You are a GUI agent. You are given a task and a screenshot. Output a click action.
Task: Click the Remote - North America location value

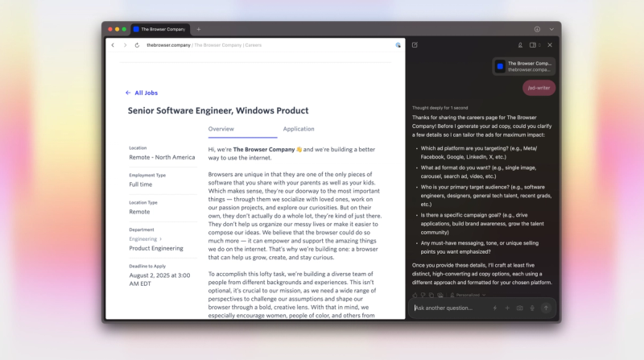162,157
